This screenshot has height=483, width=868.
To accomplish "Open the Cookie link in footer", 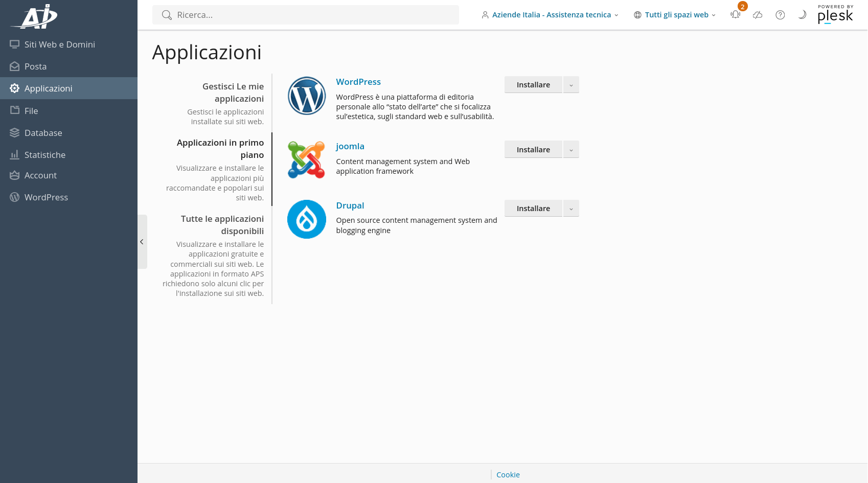I will pos(508,475).
